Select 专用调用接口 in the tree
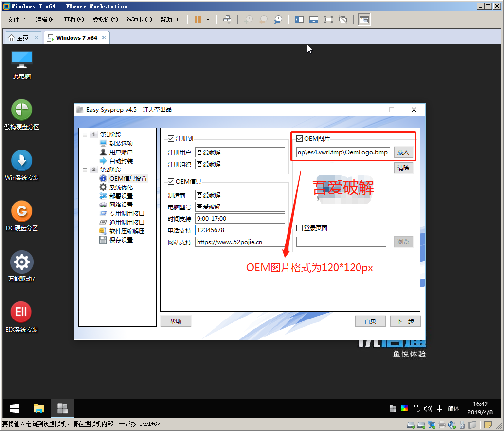This screenshot has width=504, height=431. tap(126, 214)
